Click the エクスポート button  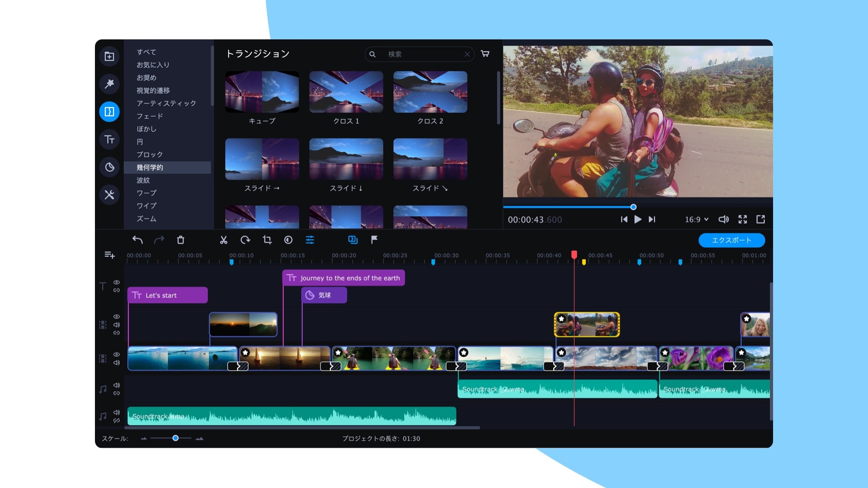(x=731, y=240)
